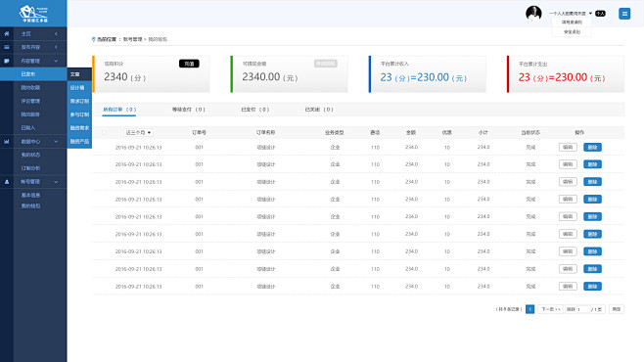
Task: Collapse the 数据中心 sidebar section
Action: tap(56, 141)
